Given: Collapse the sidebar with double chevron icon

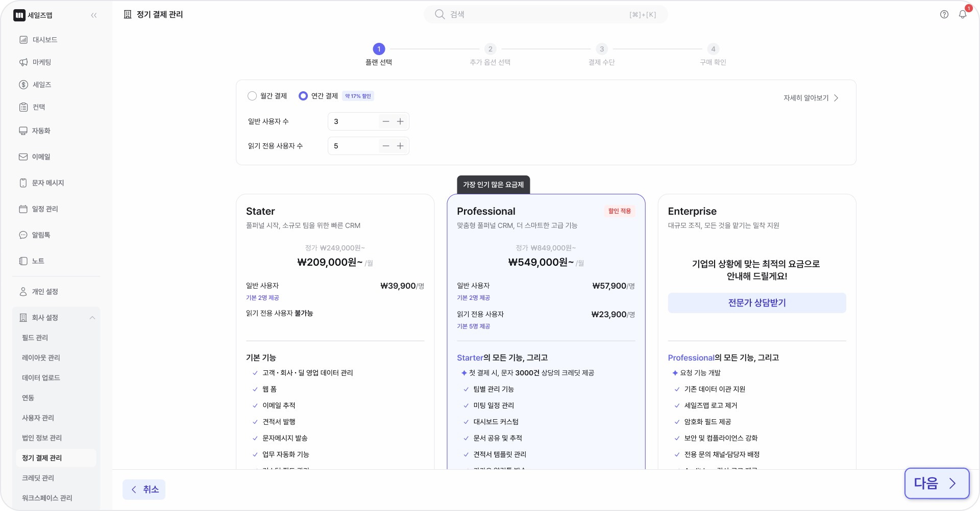Looking at the screenshot, I should (x=94, y=15).
